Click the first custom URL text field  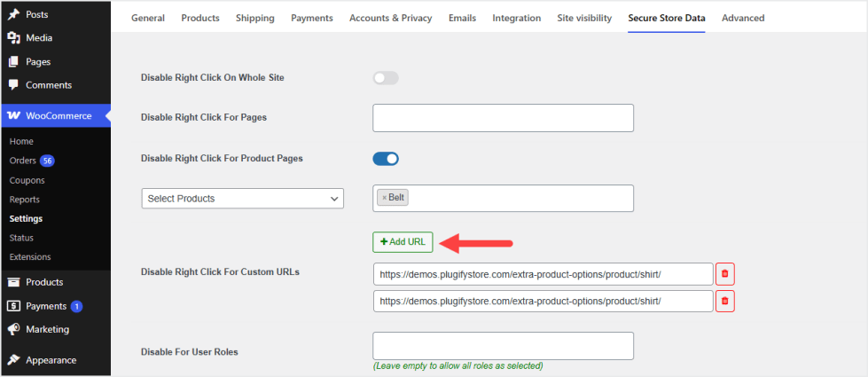coord(543,274)
